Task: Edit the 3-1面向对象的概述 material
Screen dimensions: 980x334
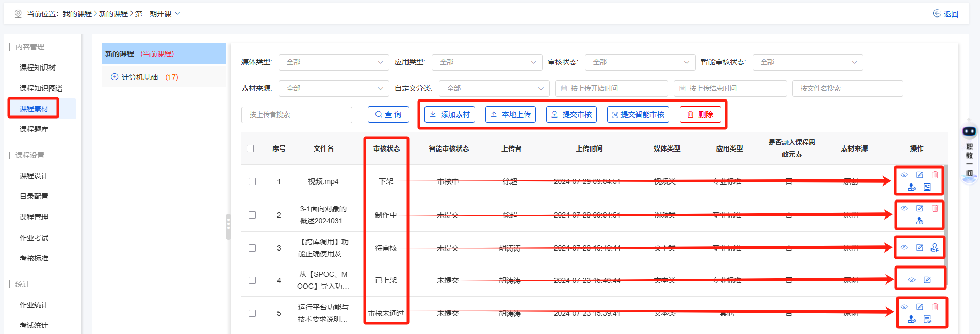Action: 920,208
